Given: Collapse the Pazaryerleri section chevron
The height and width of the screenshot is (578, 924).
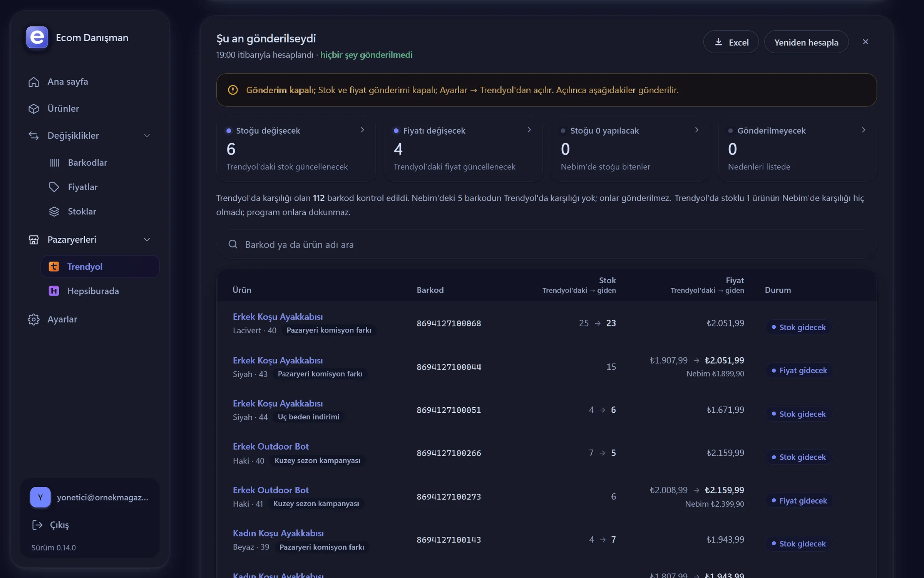Looking at the screenshot, I should (x=147, y=240).
